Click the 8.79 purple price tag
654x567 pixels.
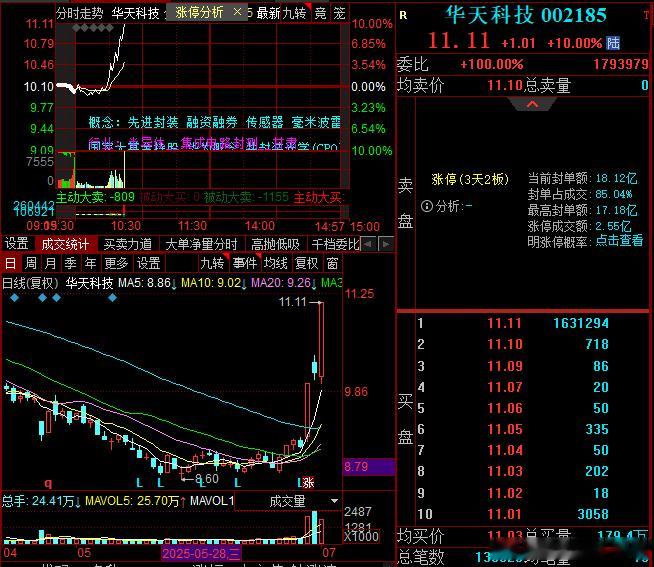click(368, 466)
